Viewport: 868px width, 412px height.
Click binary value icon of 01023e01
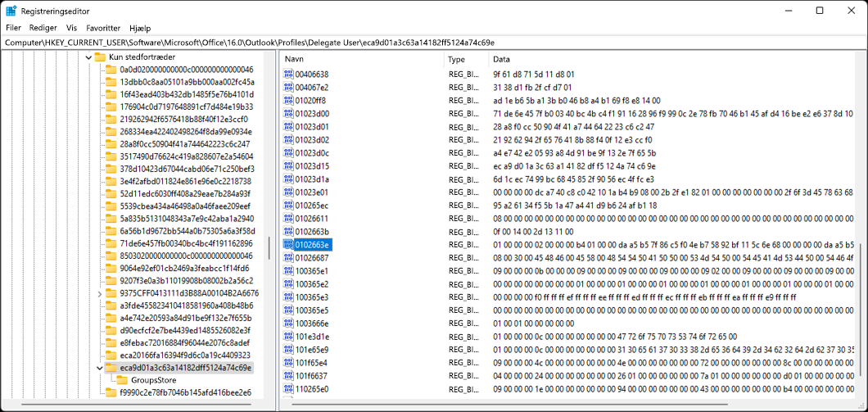coord(288,192)
